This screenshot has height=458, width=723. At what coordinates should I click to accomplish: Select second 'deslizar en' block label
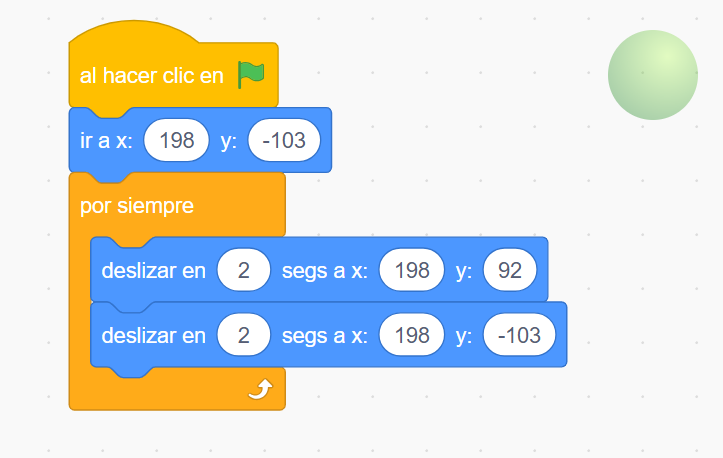(154, 335)
